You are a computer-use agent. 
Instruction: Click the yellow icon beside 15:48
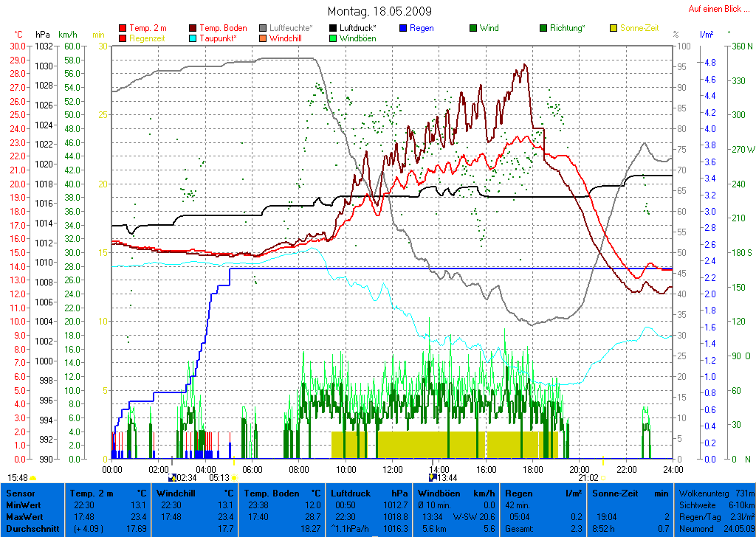point(32,478)
